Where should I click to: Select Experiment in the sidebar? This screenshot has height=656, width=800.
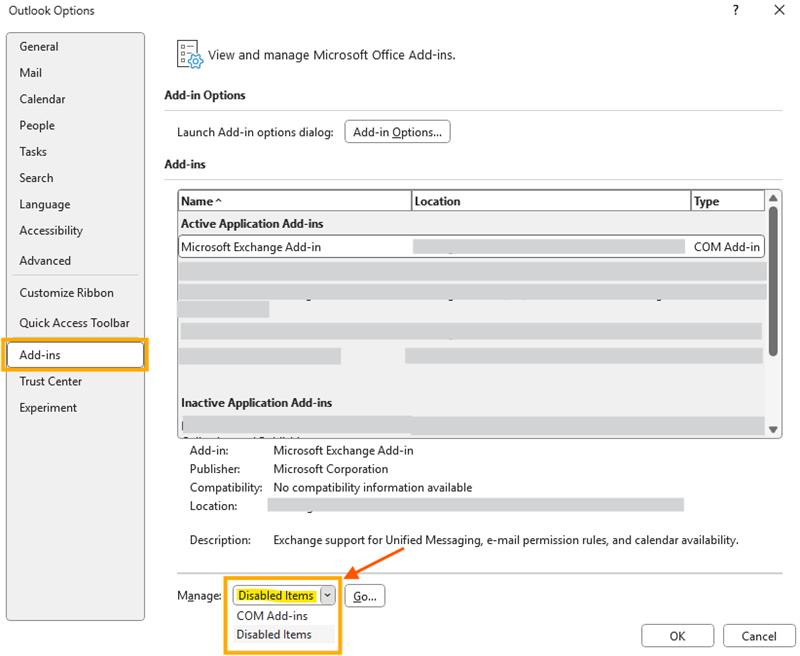coord(48,408)
